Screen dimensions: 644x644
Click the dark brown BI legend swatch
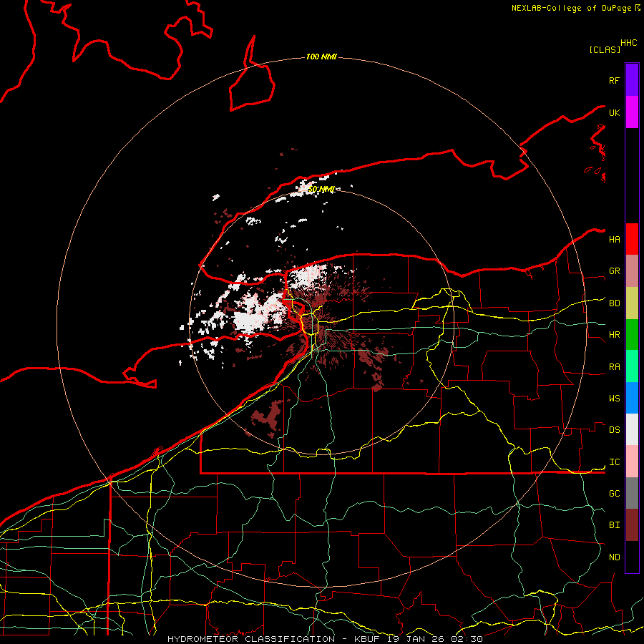click(x=632, y=525)
